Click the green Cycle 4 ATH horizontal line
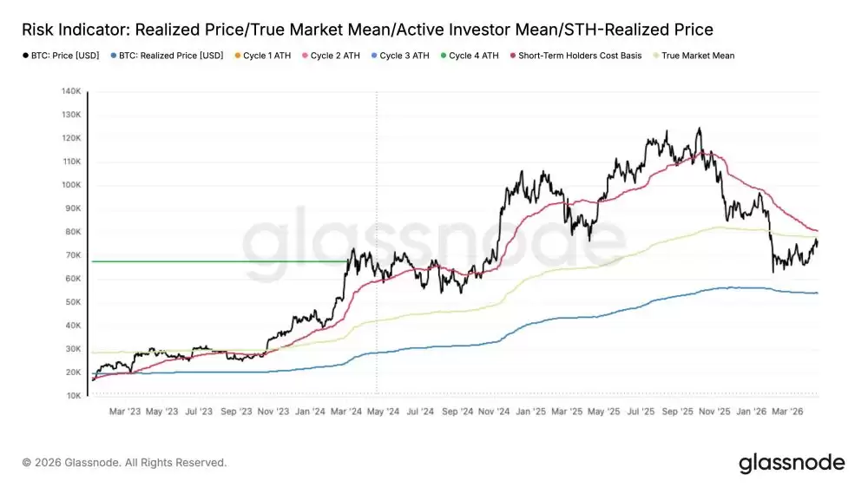This screenshot has height=488, width=868. [x=220, y=261]
